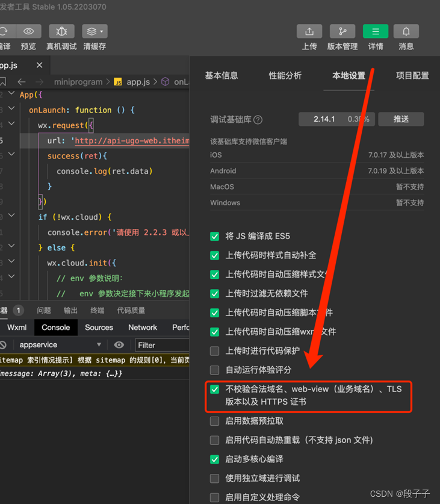This screenshot has width=440, height=504.
Task: Enable 使用独立域进行调试 checkbox
Action: coord(214,478)
